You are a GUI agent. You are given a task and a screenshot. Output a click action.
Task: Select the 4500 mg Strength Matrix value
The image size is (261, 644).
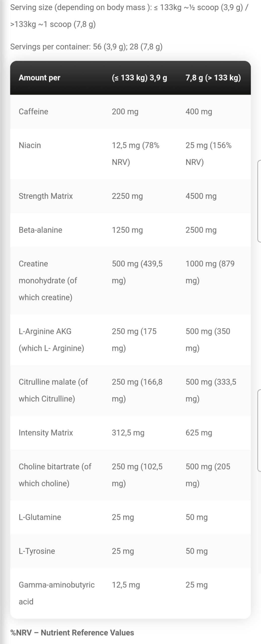[201, 196]
